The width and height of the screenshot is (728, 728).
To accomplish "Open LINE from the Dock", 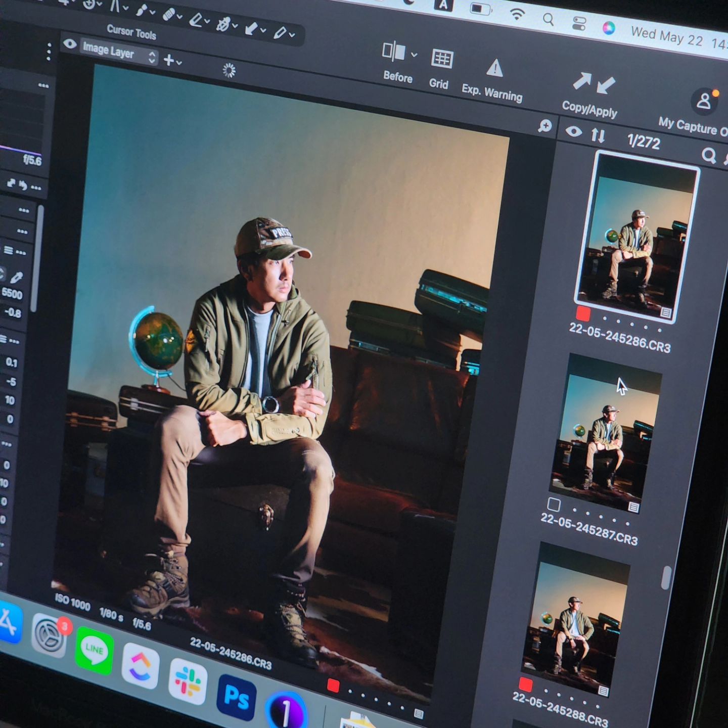I will [94, 650].
